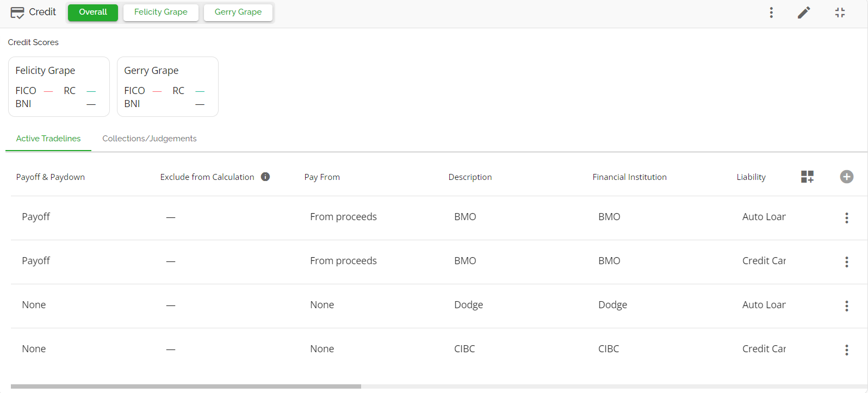The height and width of the screenshot is (393, 868).
Task: Click None payoff cell in Dodge row
Action: [x=34, y=305]
